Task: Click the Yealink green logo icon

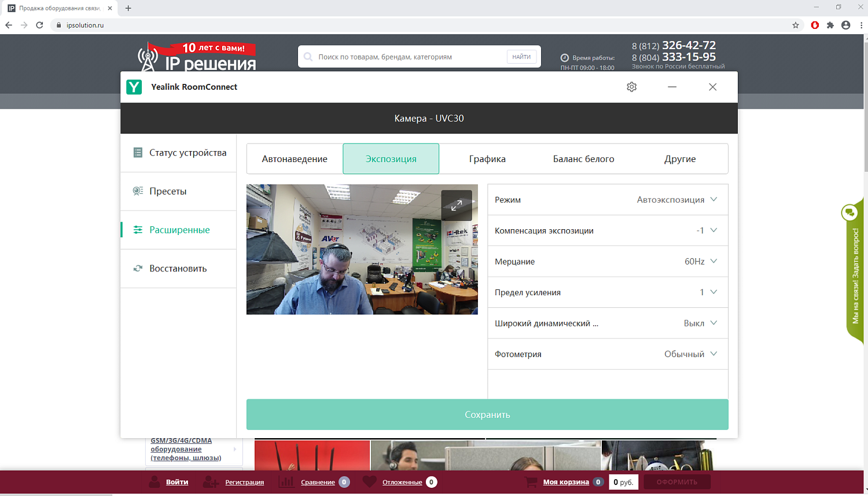Action: pyautogui.click(x=134, y=87)
